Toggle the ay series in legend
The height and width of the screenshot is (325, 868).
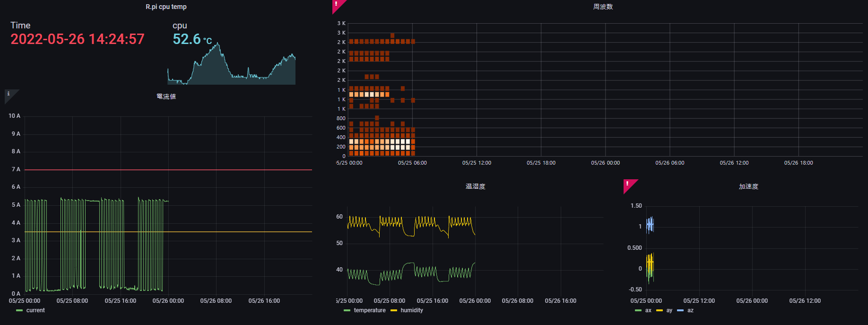(x=669, y=310)
